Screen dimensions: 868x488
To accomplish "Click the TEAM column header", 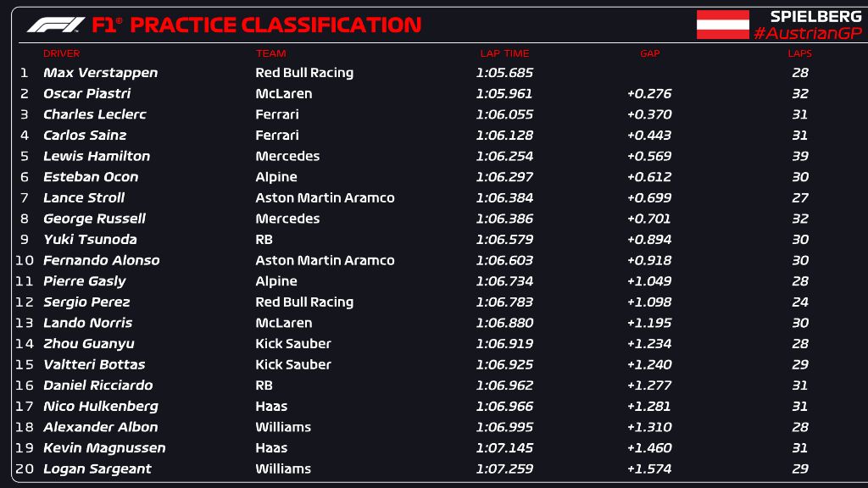I will click(270, 53).
